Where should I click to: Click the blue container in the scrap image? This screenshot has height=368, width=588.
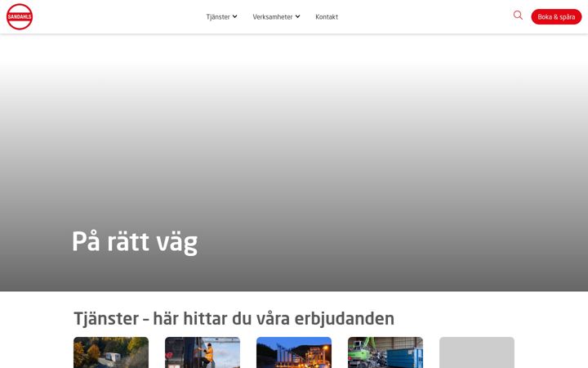pos(405,359)
